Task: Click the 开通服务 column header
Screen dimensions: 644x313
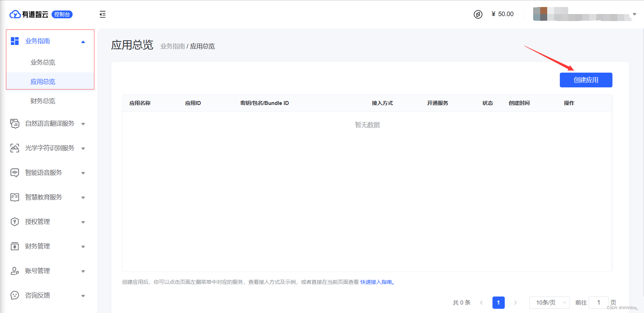Action: (437, 103)
